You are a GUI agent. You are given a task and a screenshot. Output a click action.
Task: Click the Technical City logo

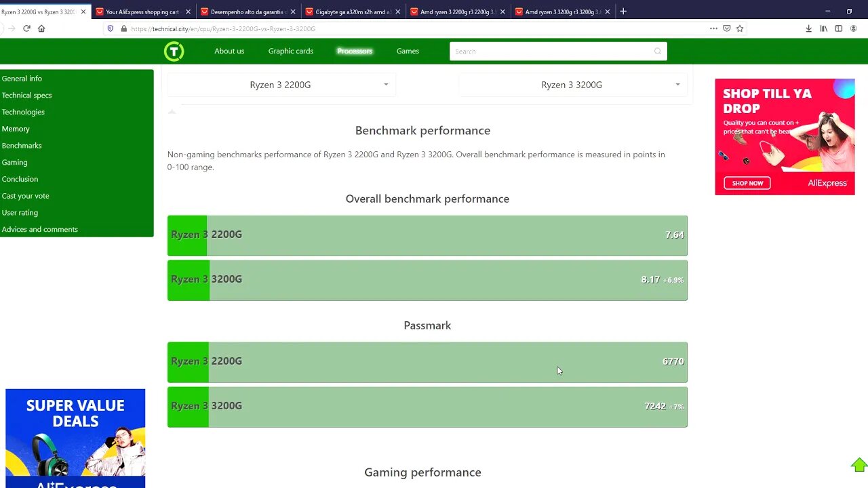click(x=174, y=51)
